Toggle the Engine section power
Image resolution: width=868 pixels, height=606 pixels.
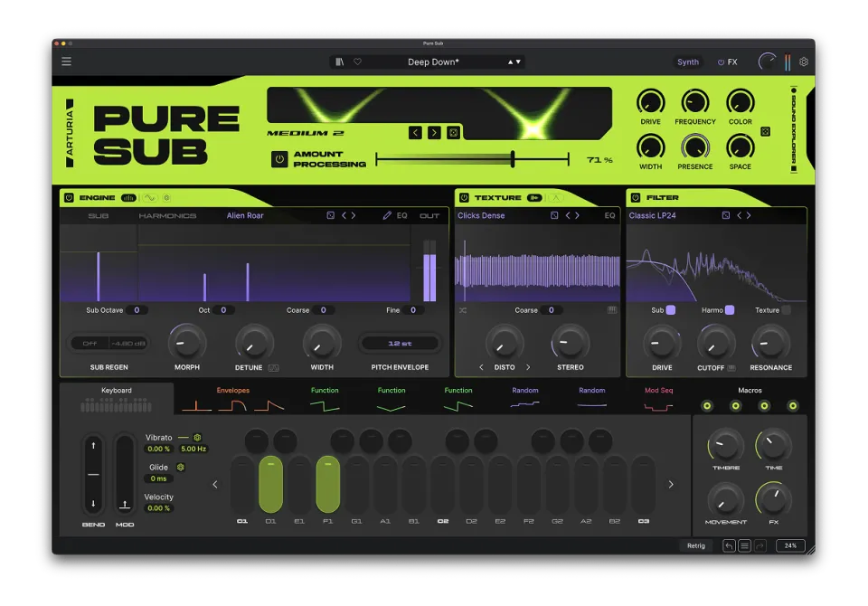pyautogui.click(x=70, y=198)
